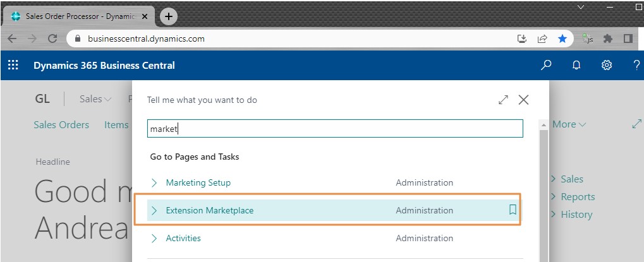Open the settings gear in header
644x262 pixels.
[607, 65]
